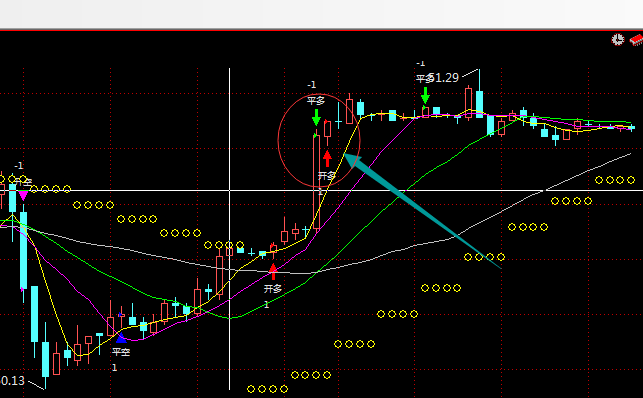
Task: Select the blue 平空 triangle marker
Action: pos(121,338)
